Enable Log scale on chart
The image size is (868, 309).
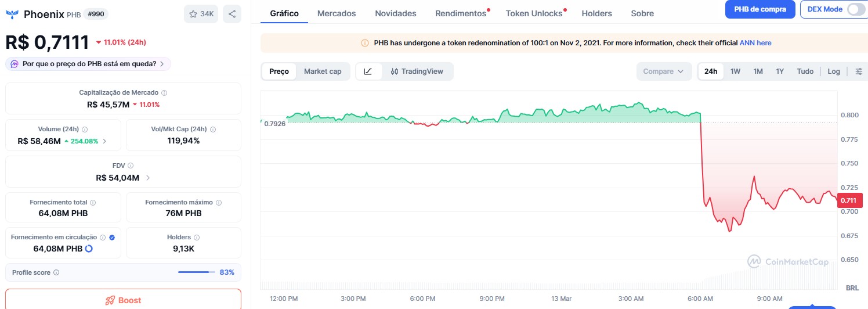click(x=833, y=71)
